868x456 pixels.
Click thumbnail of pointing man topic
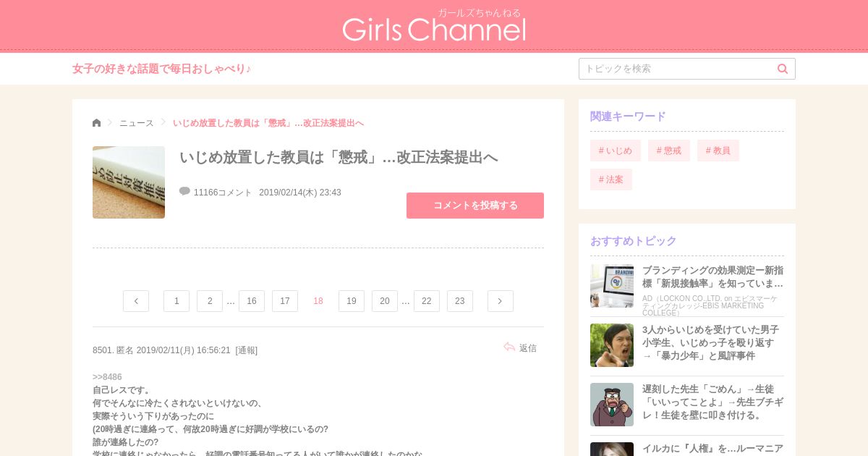612,345
